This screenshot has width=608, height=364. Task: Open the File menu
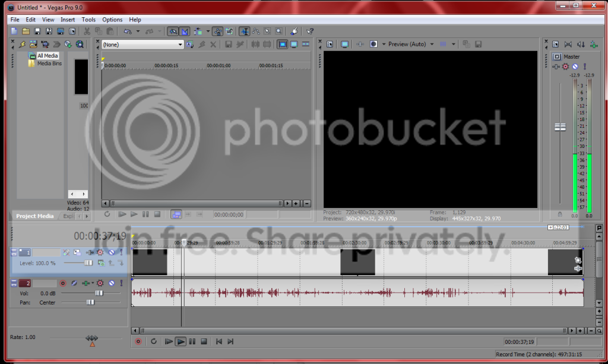[15, 20]
